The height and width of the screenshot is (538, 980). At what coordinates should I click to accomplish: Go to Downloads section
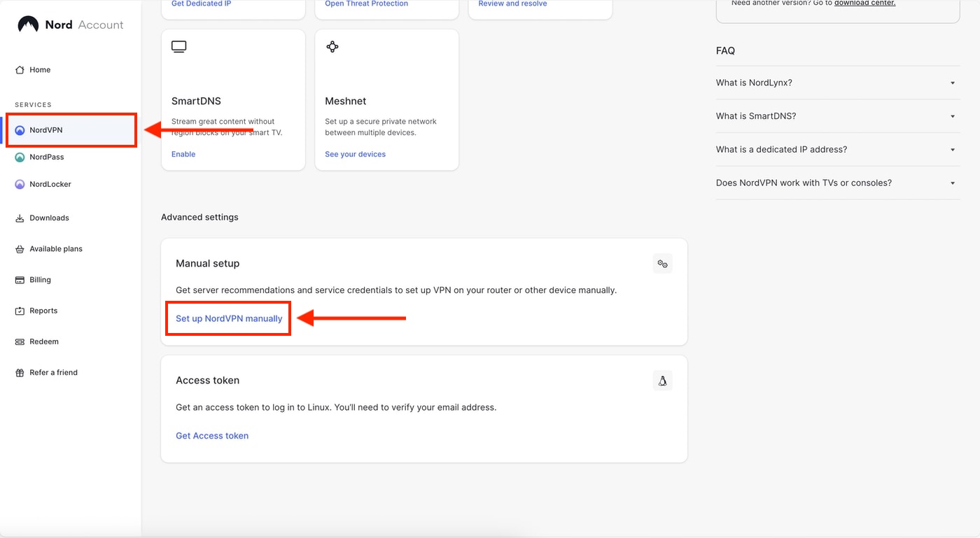coord(49,218)
